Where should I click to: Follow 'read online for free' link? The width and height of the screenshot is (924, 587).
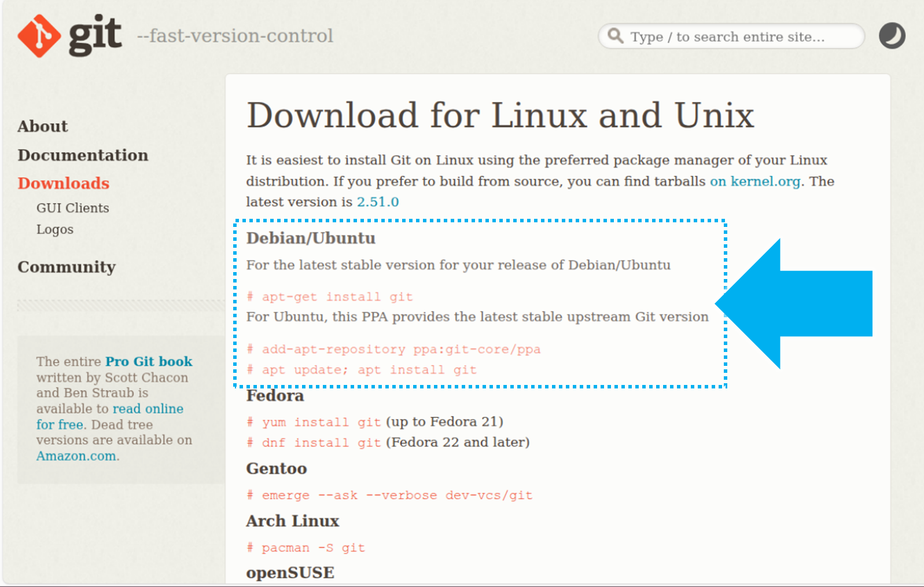point(110,416)
